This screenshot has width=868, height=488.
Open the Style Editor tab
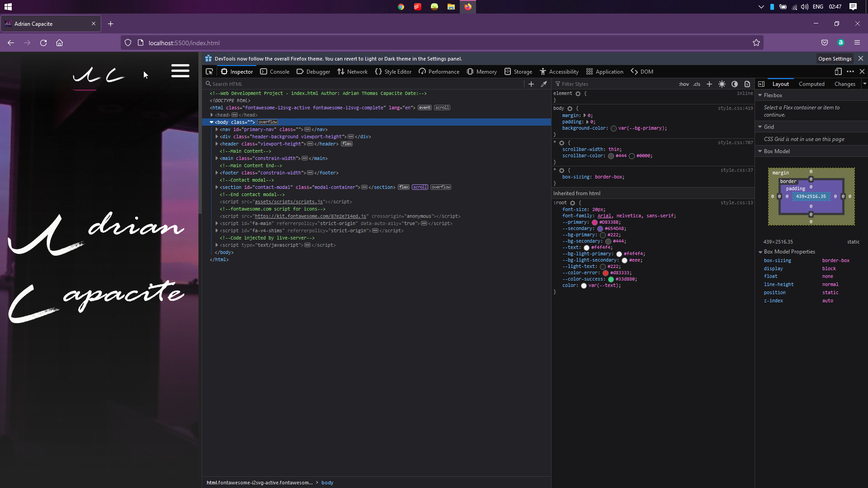pos(393,72)
